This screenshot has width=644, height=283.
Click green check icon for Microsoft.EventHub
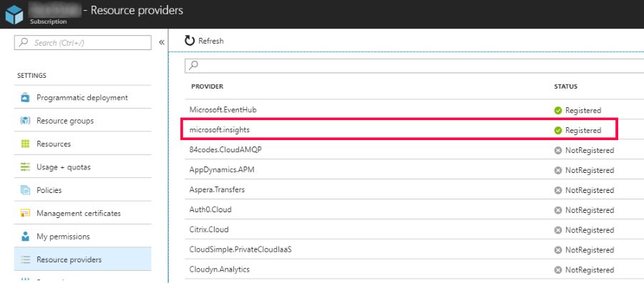point(557,110)
